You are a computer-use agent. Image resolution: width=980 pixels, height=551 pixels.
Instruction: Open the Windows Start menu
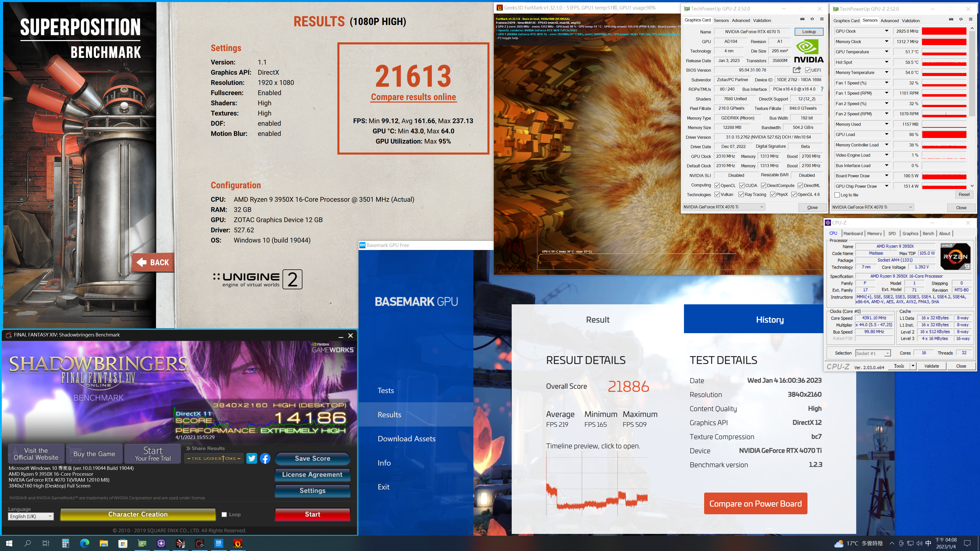tap(9, 543)
